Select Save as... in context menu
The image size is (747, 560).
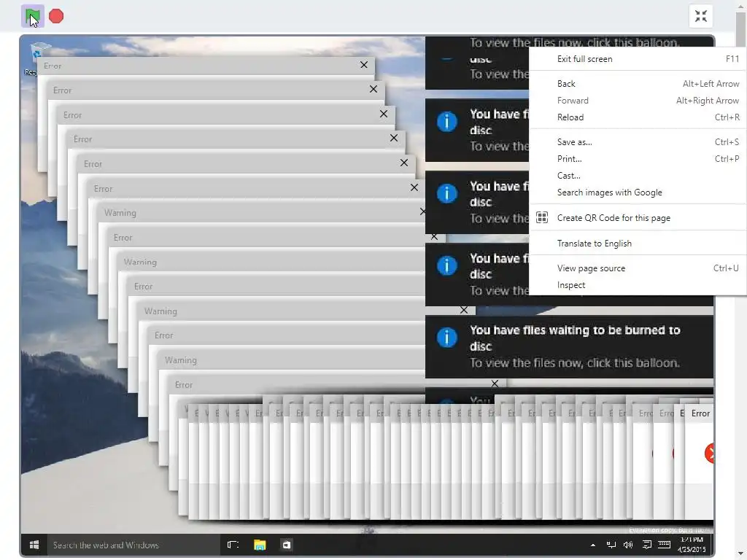tap(638, 142)
